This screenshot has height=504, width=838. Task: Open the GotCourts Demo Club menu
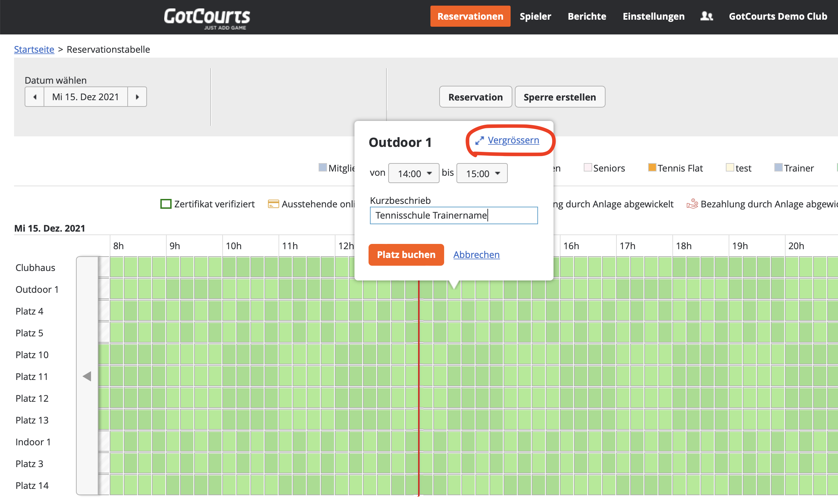tap(778, 16)
